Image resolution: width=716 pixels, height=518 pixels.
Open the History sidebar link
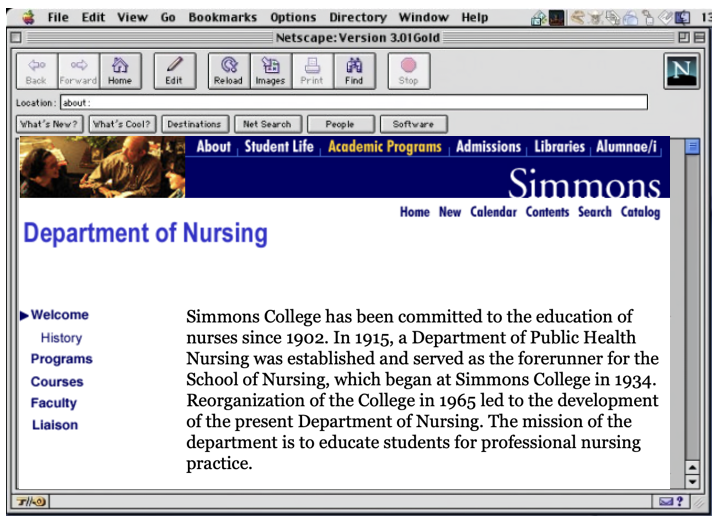[x=61, y=338]
